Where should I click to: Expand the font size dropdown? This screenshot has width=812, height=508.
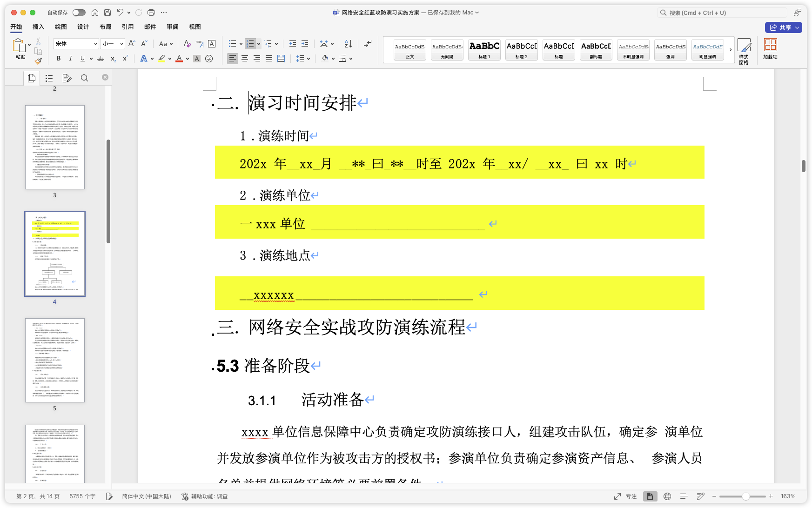click(x=121, y=44)
